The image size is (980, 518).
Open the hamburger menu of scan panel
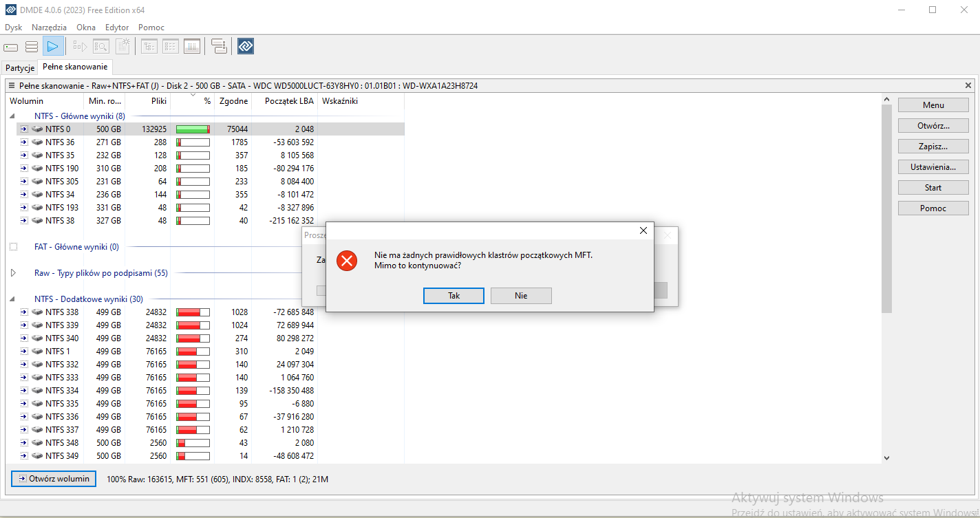tap(12, 86)
